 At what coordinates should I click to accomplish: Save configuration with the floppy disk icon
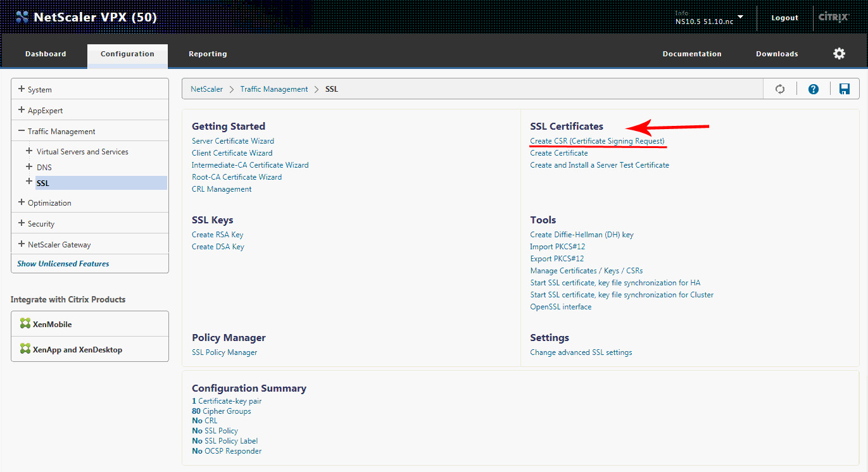pyautogui.click(x=845, y=89)
